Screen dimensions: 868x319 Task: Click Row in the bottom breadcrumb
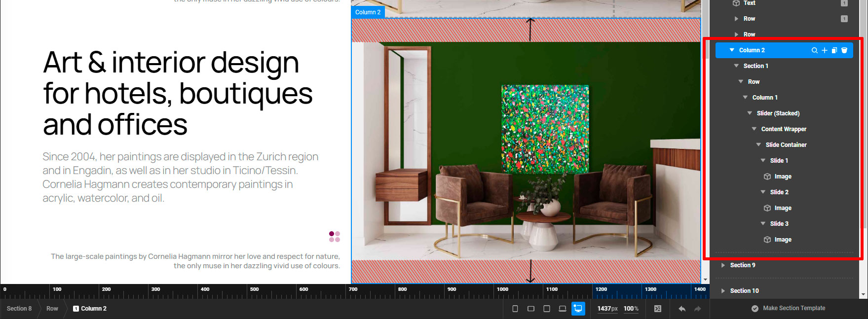click(52, 309)
